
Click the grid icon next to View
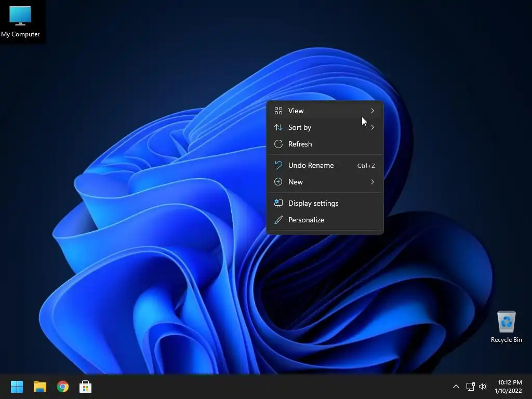tap(278, 111)
